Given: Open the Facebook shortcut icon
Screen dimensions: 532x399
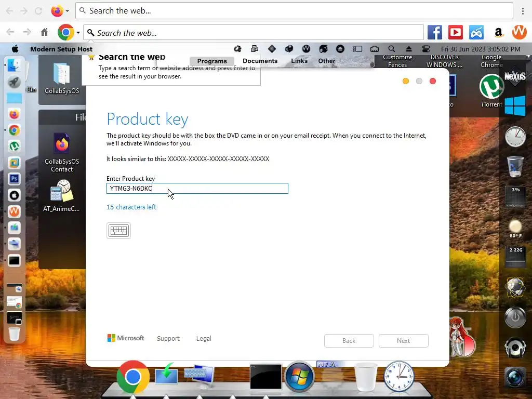Looking at the screenshot, I should click(435, 33).
